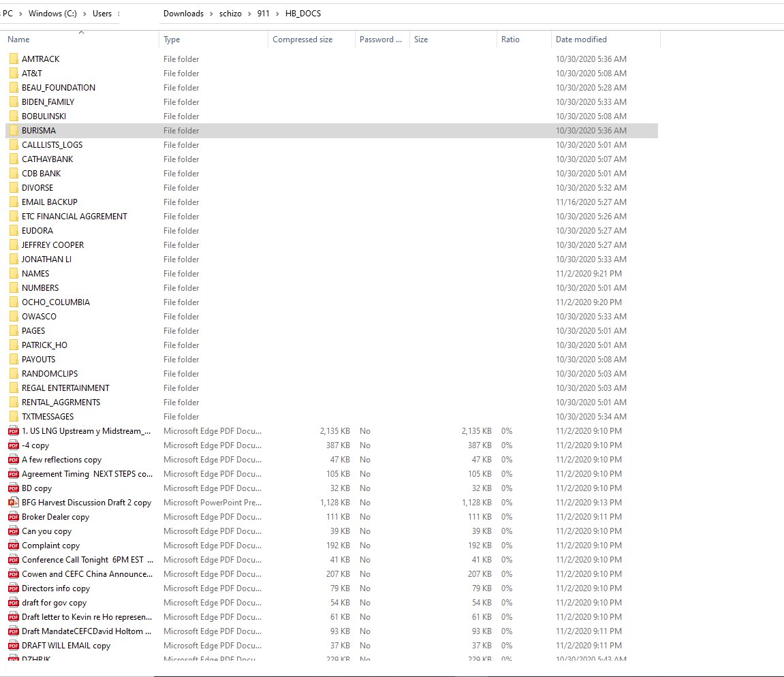Select RANDOMCLIPS folder name
This screenshot has width=784, height=677.
click(50, 374)
